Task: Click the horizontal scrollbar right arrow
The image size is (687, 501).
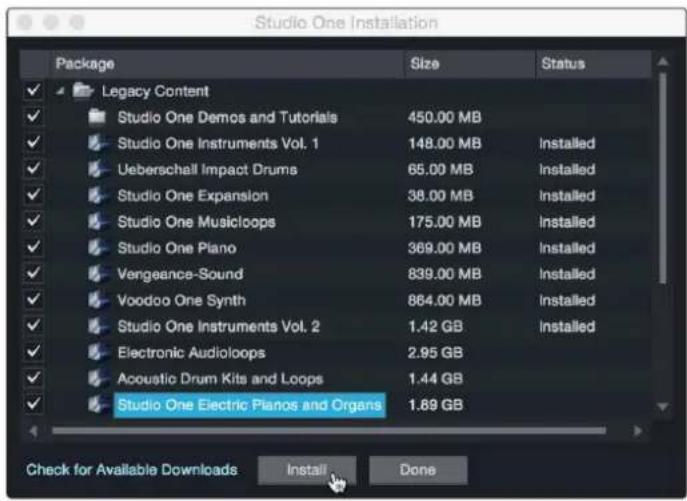Action: [x=637, y=431]
